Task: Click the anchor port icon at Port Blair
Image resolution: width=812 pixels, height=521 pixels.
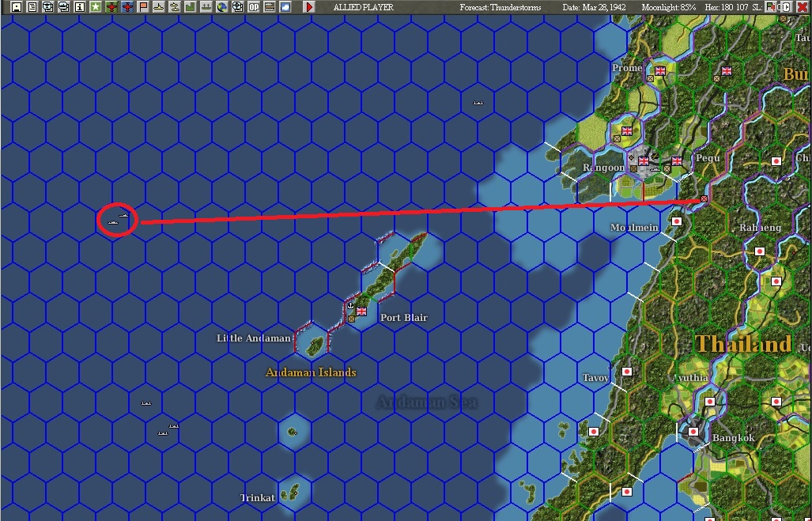Action: point(350,306)
